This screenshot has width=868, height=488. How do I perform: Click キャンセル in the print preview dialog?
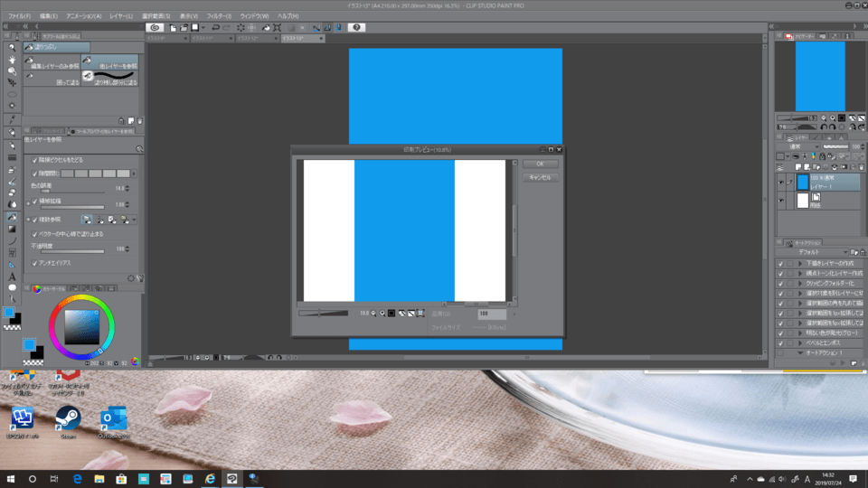point(540,177)
